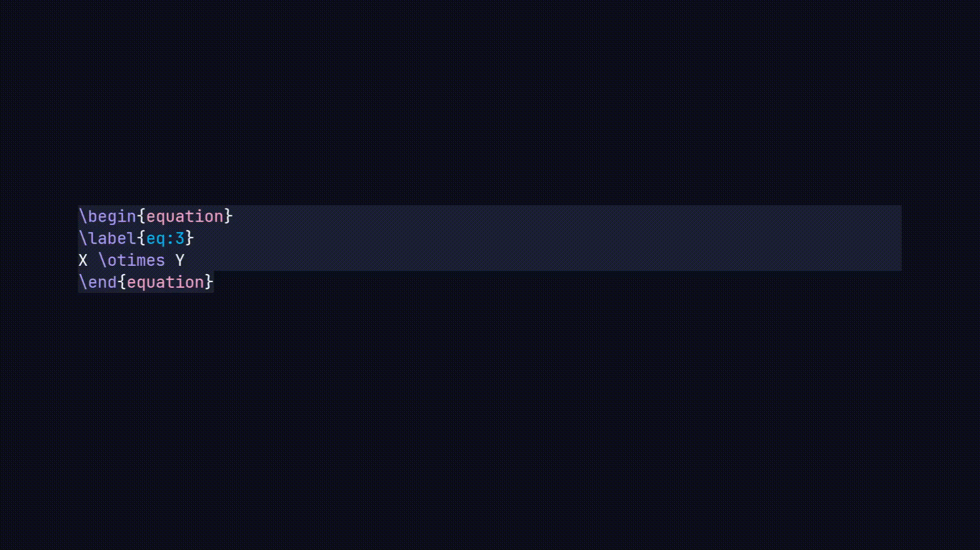Click the backslash before begin

click(83, 217)
